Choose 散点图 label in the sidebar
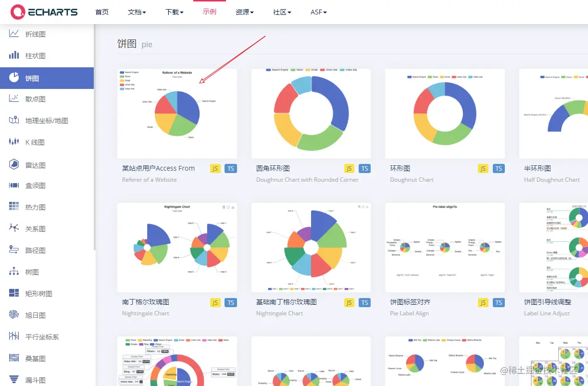The height and width of the screenshot is (386, 588). [36, 99]
